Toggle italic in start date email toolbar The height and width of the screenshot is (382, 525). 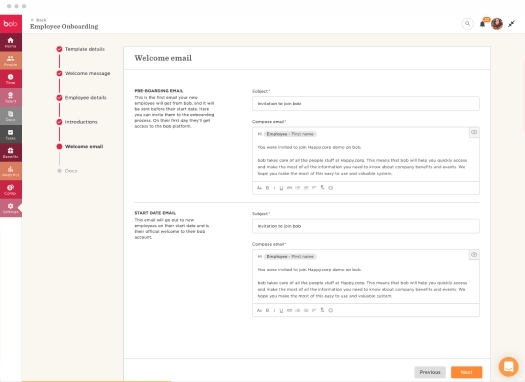(x=274, y=310)
